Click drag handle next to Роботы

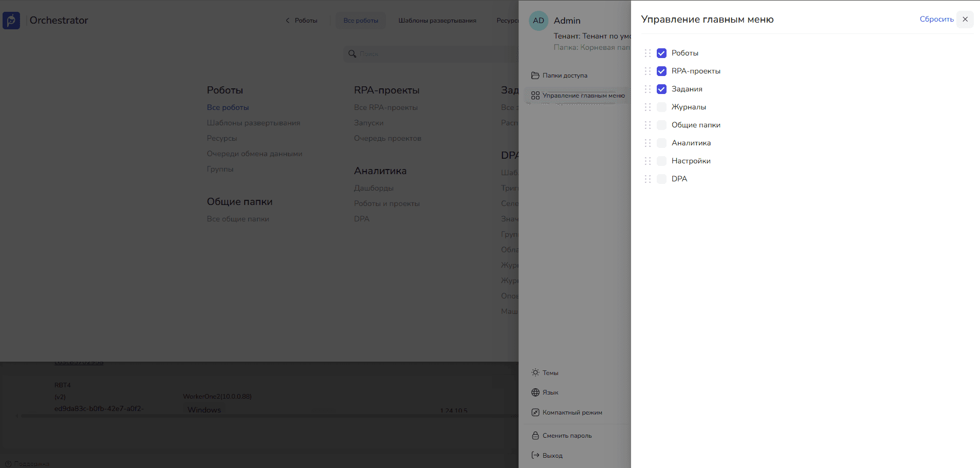click(x=648, y=53)
